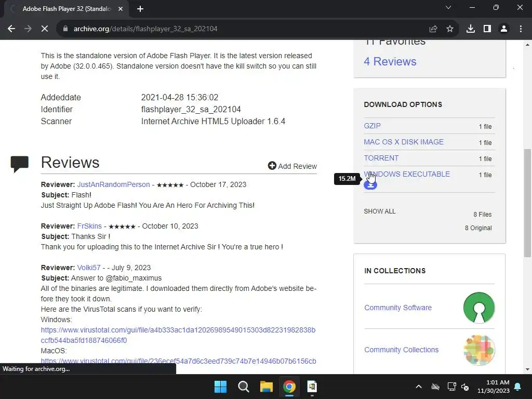Click the Addeddate value 2021-04-28 15:36:02

[179, 97]
